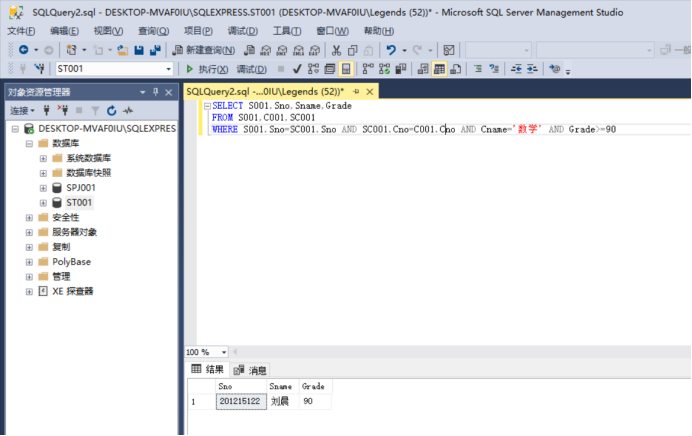Open the Navigate Backward dropdown arrow
Viewport: 692px width, 436px height.
36,50
